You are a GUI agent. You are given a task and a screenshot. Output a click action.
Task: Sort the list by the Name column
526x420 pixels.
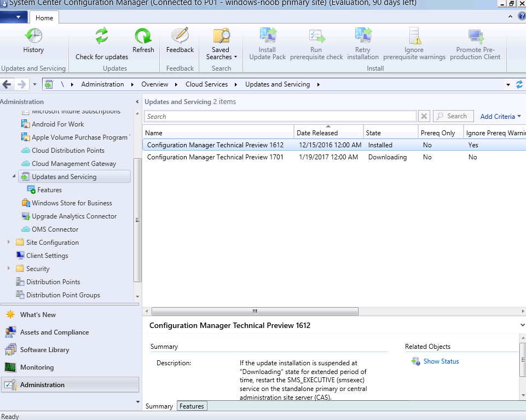218,133
